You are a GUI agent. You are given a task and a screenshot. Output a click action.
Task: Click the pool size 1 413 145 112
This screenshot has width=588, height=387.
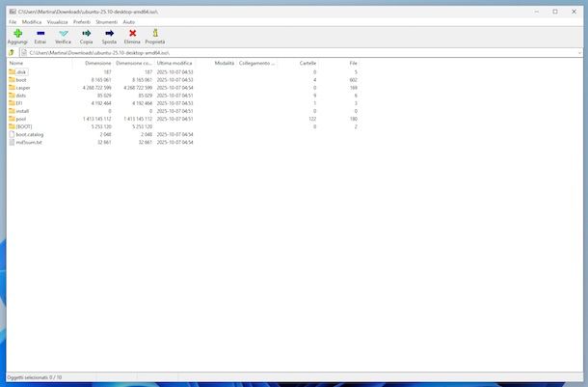tap(96, 119)
